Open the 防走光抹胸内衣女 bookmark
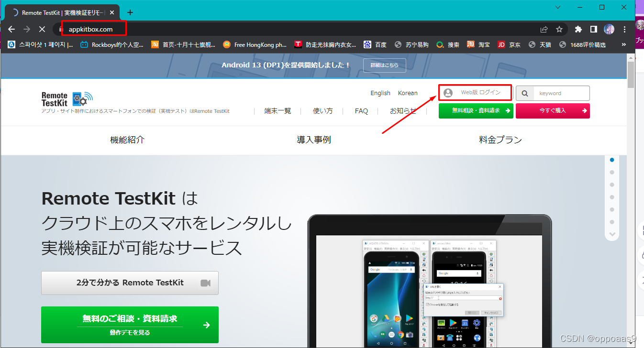 (325, 44)
